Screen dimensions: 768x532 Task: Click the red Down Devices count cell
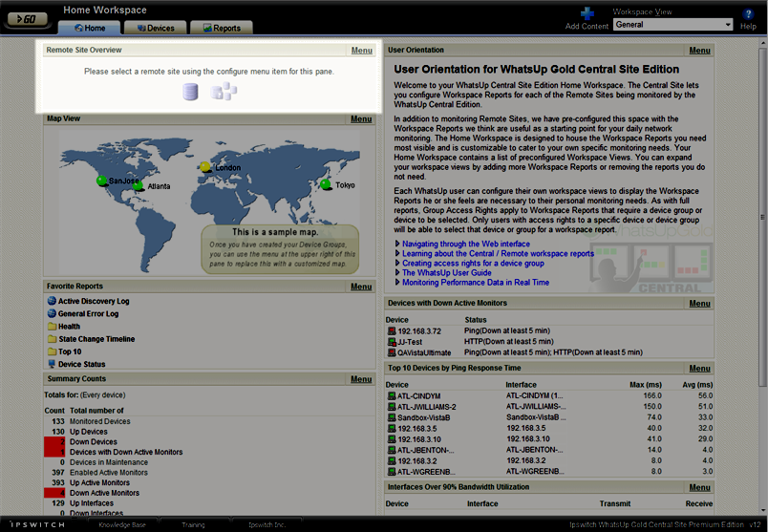pyautogui.click(x=53, y=442)
